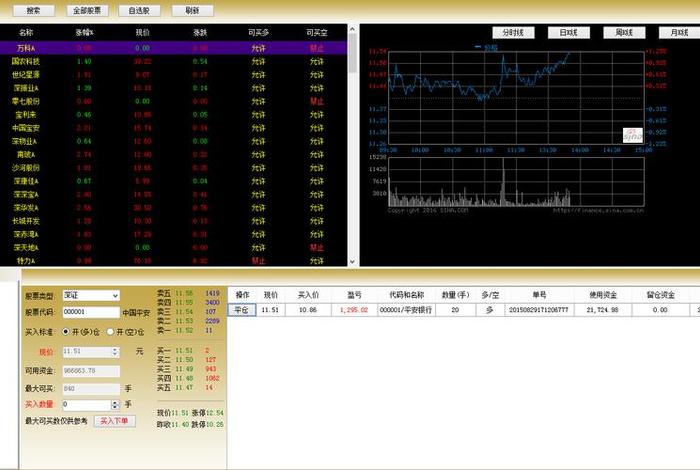Viewport: 700px width, 470px height.
Task: Open the 股票类型 dropdown showing 深证
Action: click(x=91, y=295)
